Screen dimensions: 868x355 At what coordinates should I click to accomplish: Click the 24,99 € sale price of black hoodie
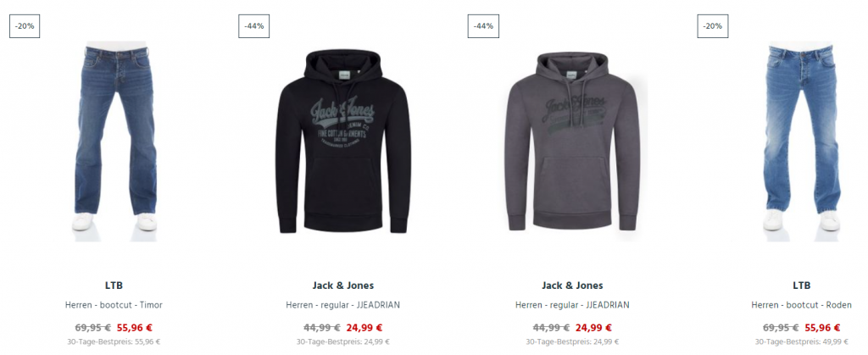(x=364, y=327)
